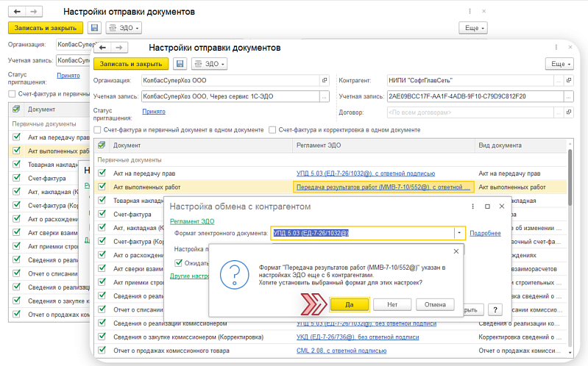Open the ЭДО dropdown menu in the front window
This screenshot has width=588, height=366.
point(209,64)
